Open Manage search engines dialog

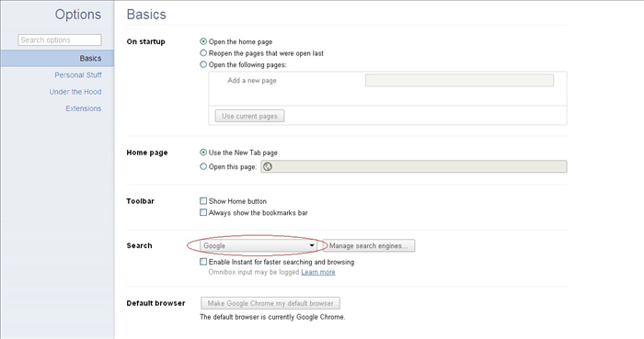(x=369, y=245)
